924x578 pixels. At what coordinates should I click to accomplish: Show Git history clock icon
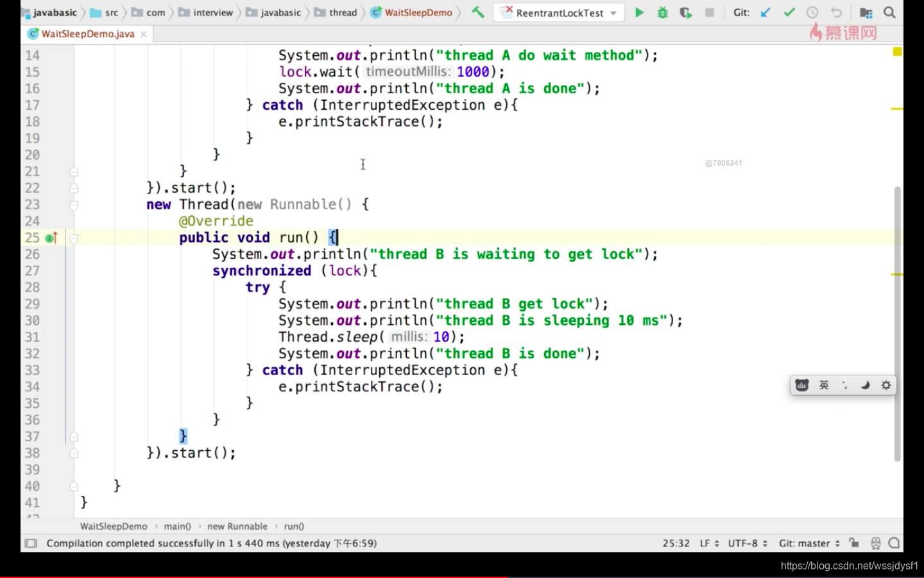[812, 12]
